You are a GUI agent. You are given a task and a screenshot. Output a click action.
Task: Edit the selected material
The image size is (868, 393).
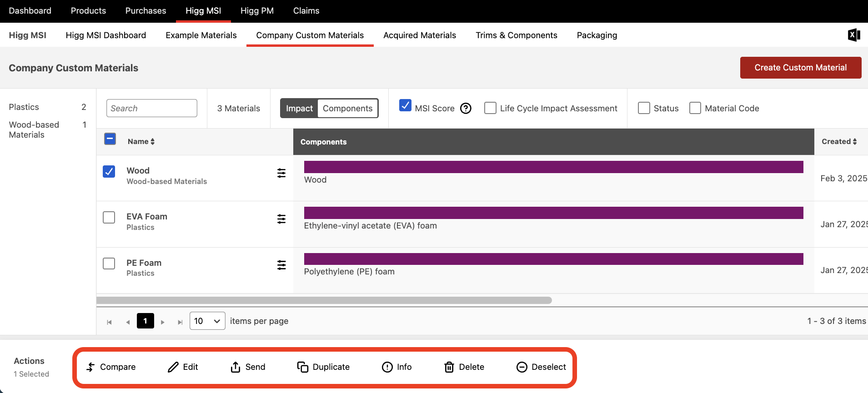[x=183, y=367]
